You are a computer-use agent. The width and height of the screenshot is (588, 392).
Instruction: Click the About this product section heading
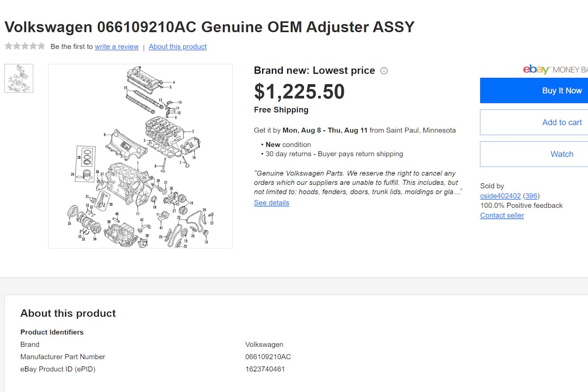[68, 313]
